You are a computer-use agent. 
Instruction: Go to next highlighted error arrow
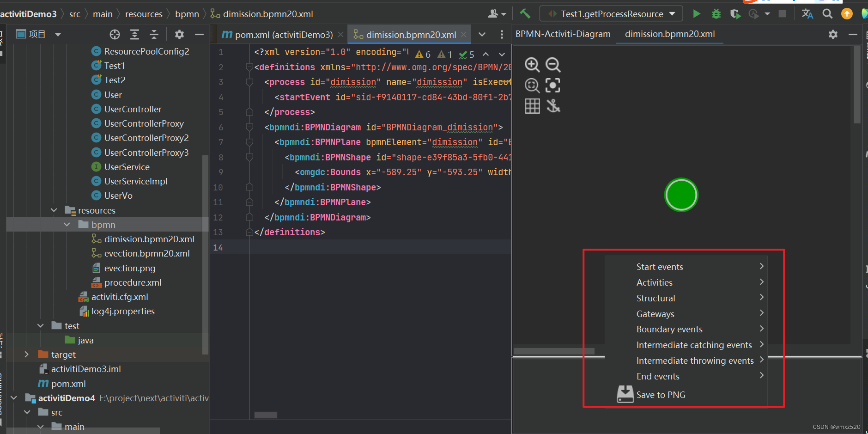coord(502,55)
